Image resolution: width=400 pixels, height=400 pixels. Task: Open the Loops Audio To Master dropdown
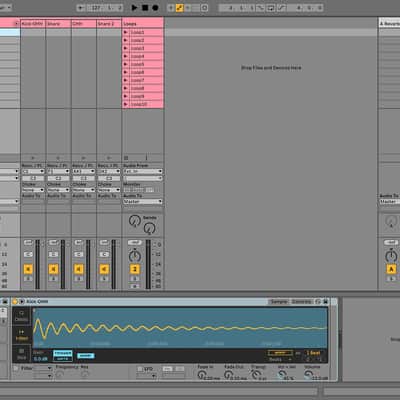(x=143, y=202)
